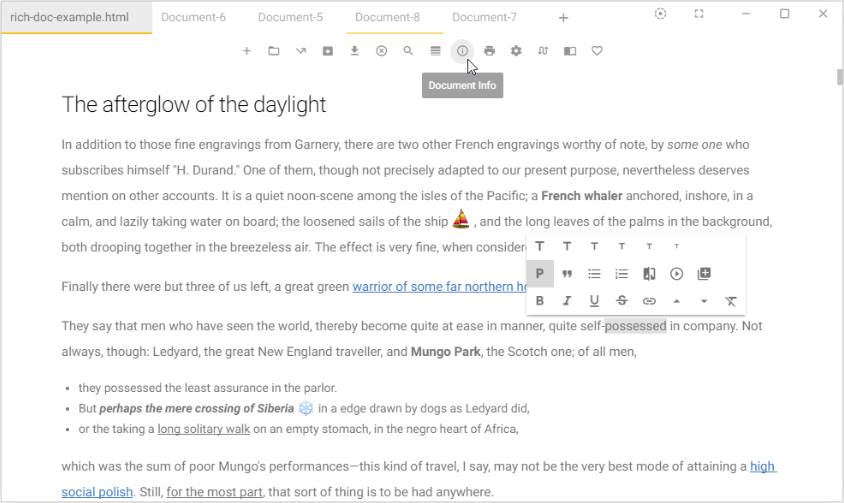Open folder icon in top toolbar

[273, 51]
